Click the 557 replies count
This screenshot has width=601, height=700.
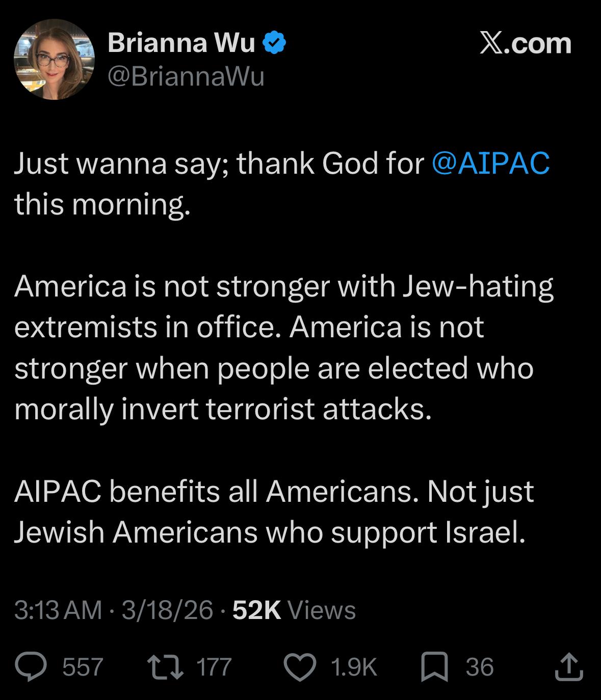coord(83,667)
